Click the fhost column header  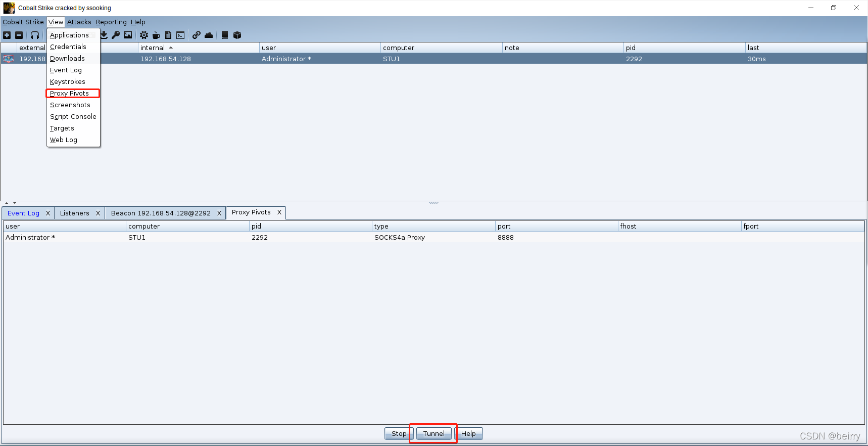click(680, 226)
